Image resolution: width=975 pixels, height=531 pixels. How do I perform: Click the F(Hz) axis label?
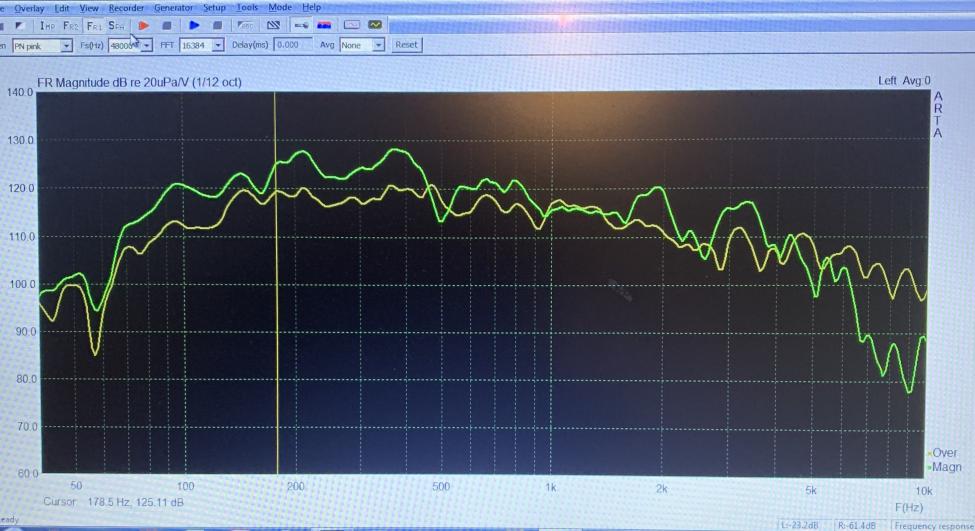(908, 507)
